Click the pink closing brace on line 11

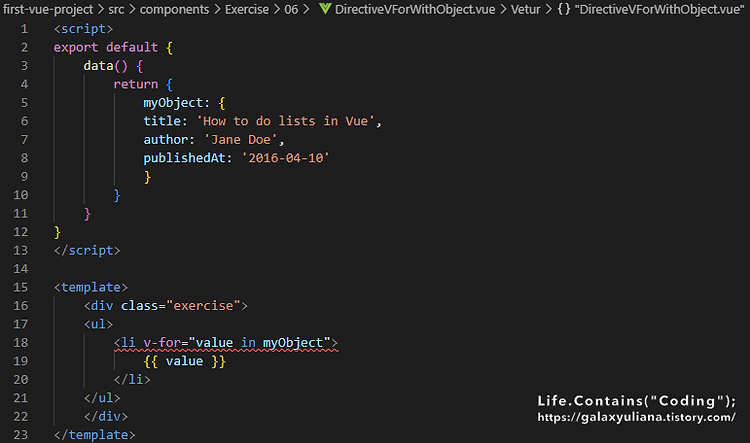click(88, 214)
